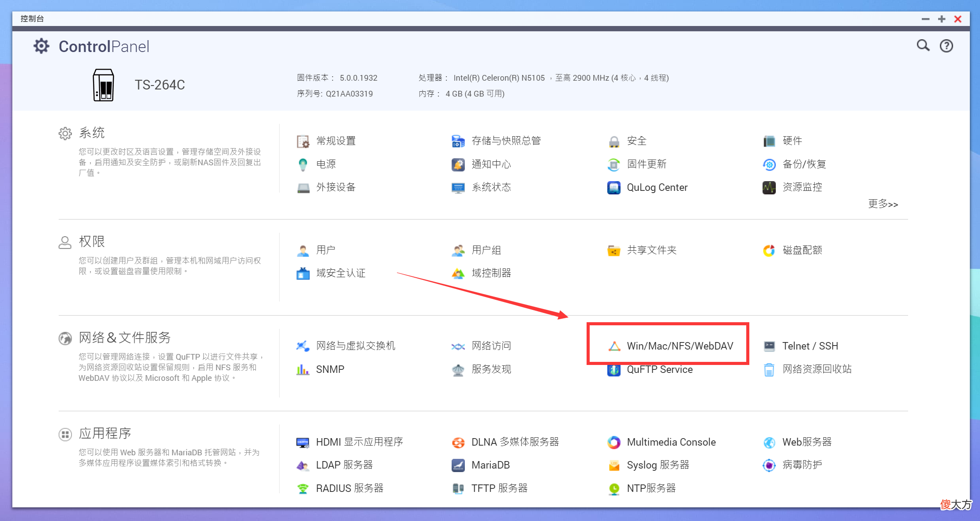Open 网络资源回收站 recycle bin icon

pyautogui.click(x=769, y=370)
